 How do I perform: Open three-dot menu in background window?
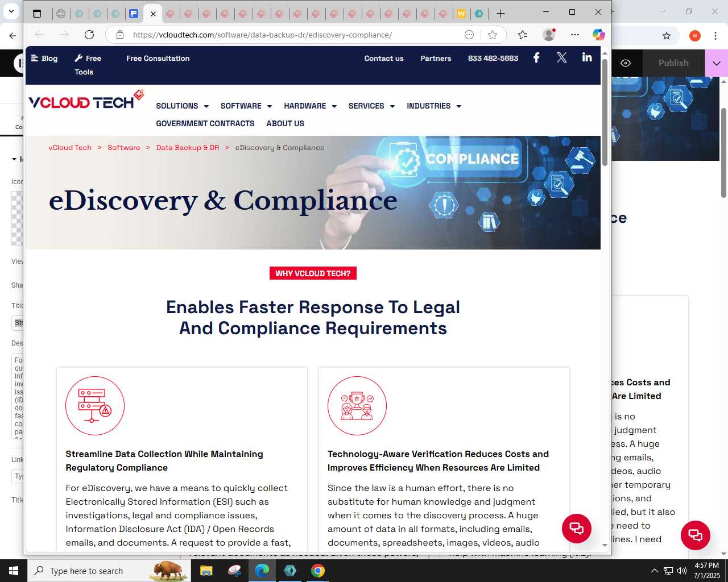click(x=716, y=36)
